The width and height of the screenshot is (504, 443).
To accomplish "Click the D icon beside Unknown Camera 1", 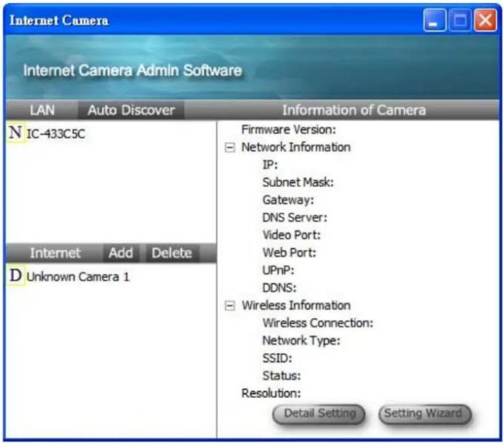I will click(15, 276).
